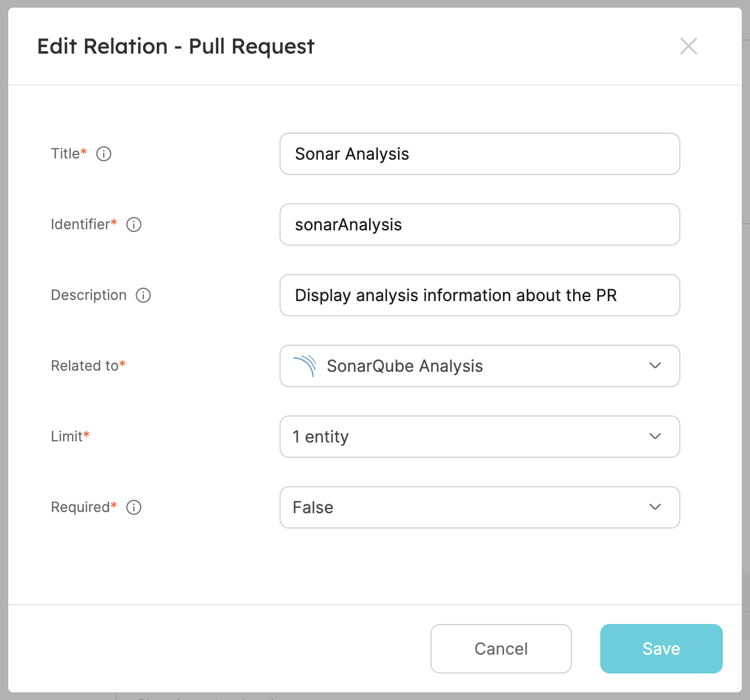
Task: Expand the Required dropdown chevron
Action: tap(654, 507)
